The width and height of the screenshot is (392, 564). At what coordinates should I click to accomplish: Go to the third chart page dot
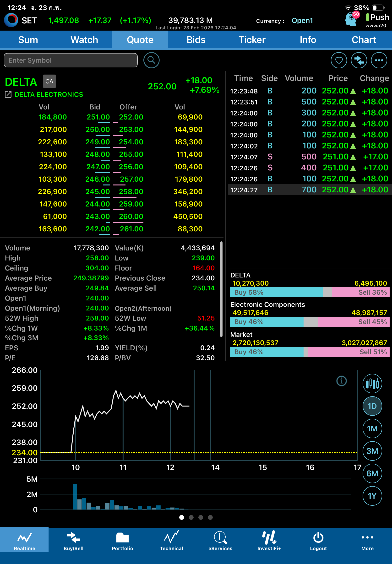(x=201, y=517)
